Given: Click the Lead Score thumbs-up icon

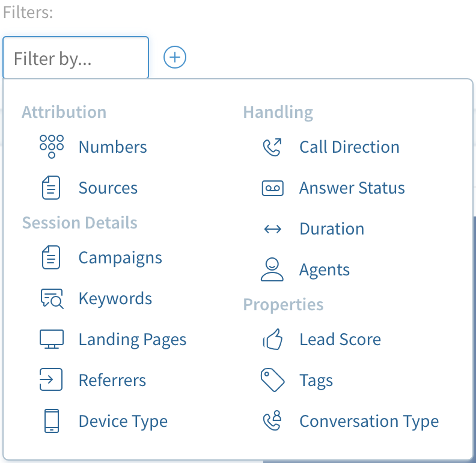Looking at the screenshot, I should click(x=273, y=339).
